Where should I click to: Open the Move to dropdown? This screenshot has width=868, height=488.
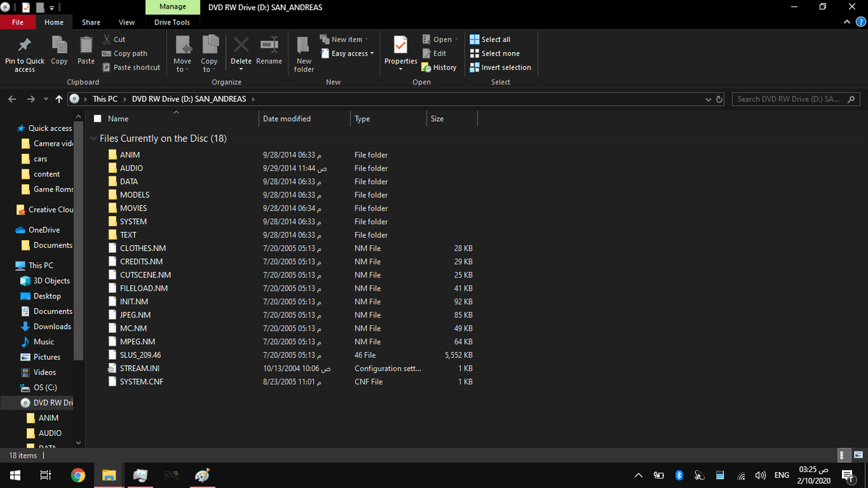point(182,65)
